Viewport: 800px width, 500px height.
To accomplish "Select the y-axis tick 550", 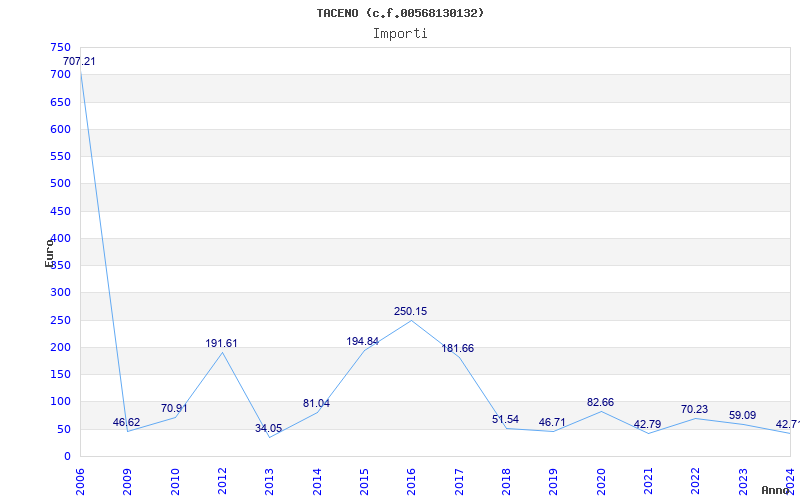I will click(x=60, y=157).
